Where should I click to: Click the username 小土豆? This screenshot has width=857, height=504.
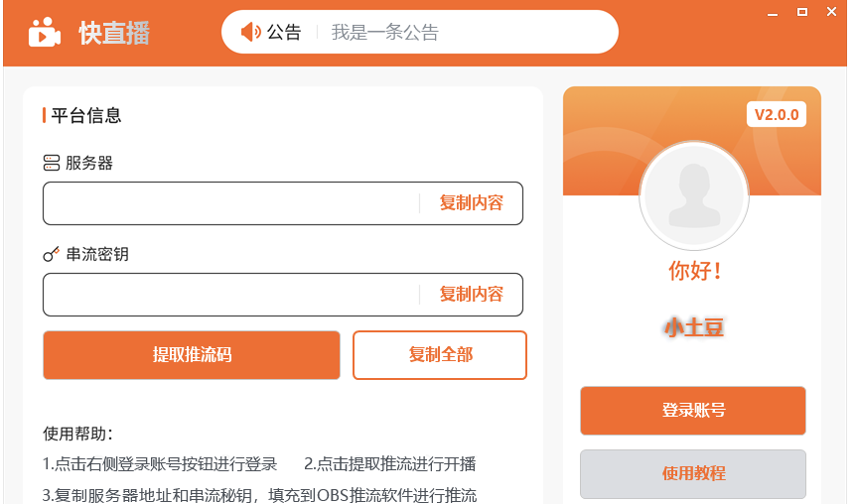[693, 326]
